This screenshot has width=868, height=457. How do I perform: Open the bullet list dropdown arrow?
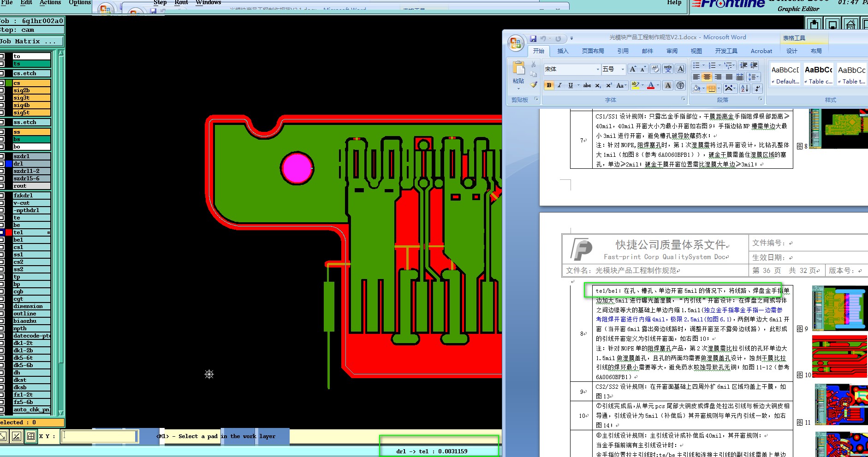(x=703, y=65)
